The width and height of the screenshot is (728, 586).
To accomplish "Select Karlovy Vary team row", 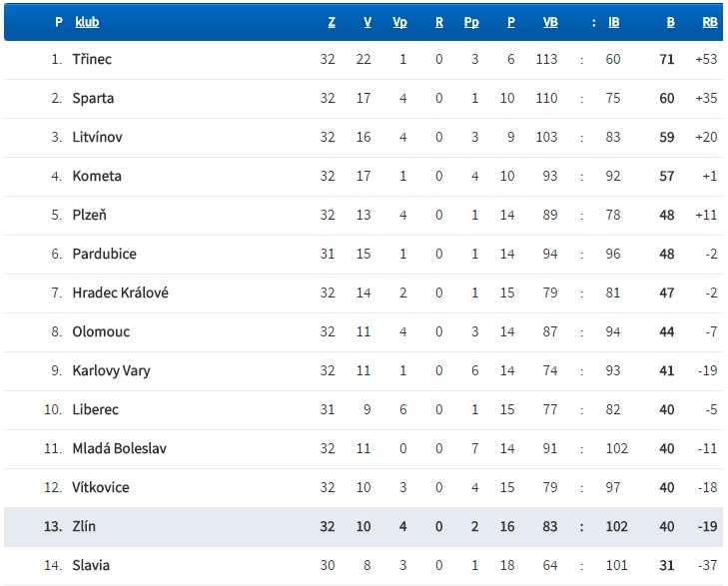I will coord(111,371).
